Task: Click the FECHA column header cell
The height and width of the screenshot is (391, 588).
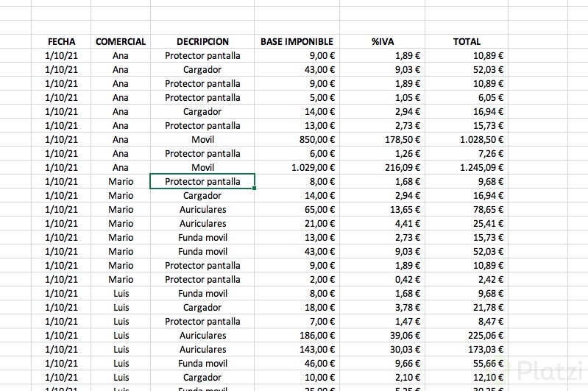Action: point(61,42)
